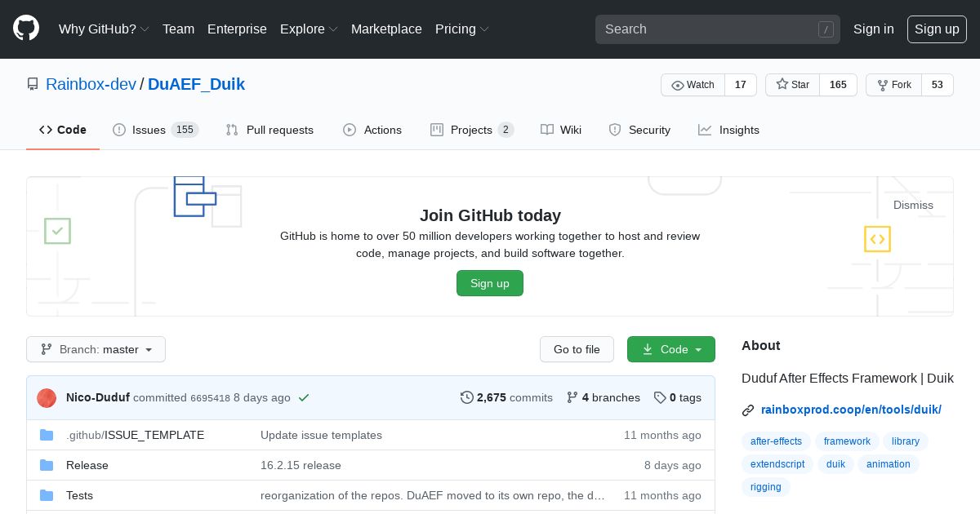The height and width of the screenshot is (514, 980).
Task: Select the duik topic tag
Action: click(x=835, y=464)
